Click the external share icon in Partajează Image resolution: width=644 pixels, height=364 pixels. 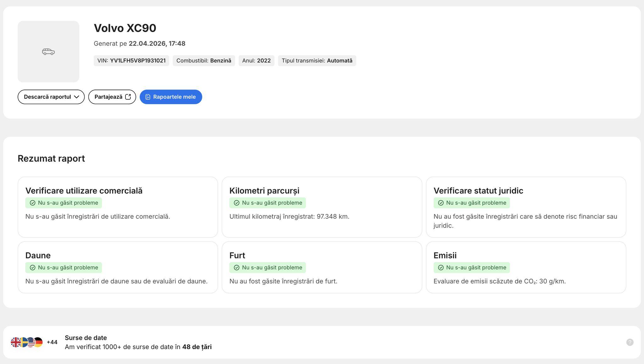pos(128,97)
